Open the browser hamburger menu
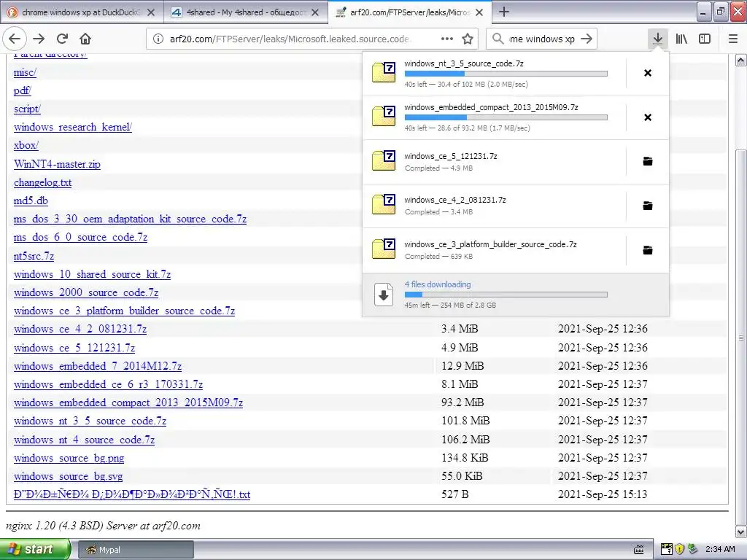Viewport: 747px width, 560px height. [733, 39]
